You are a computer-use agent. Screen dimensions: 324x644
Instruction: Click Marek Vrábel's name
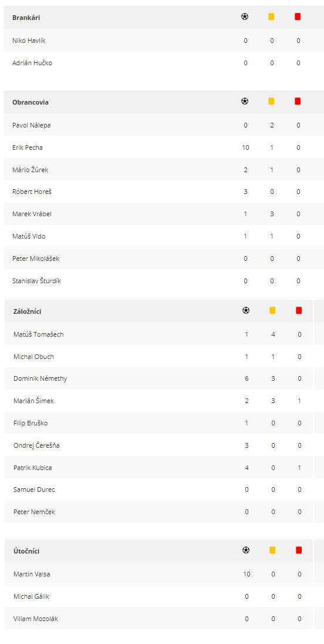(x=32, y=214)
